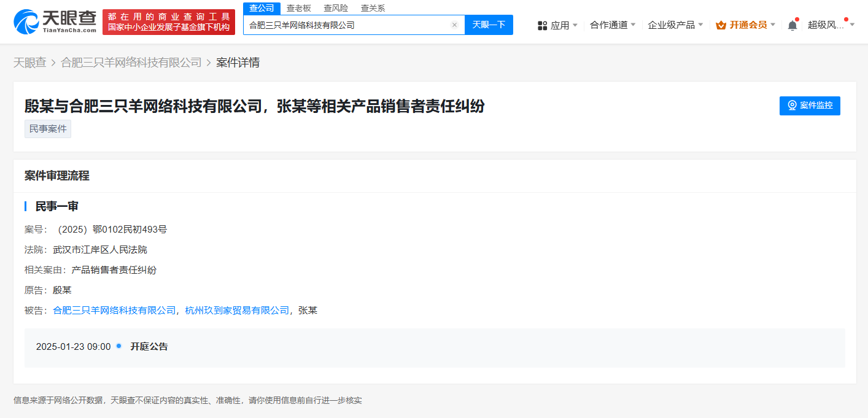Focus the company search input field
This screenshot has width=868, height=418.
pos(348,25)
